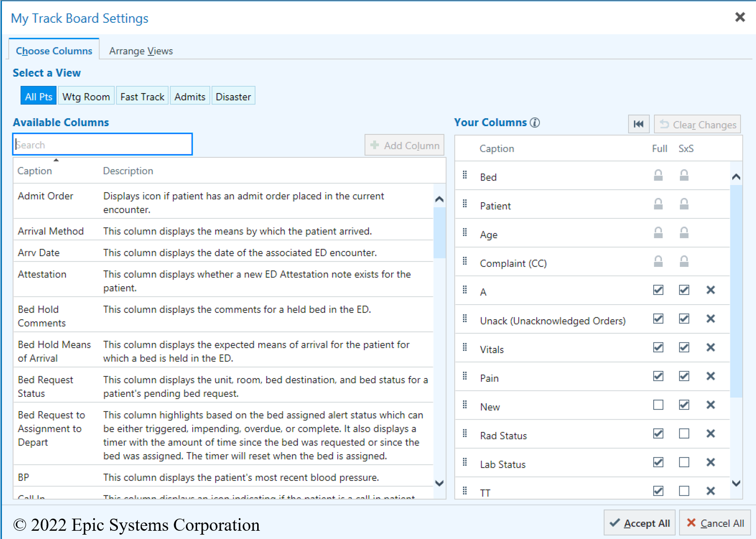Viewport: 756px width, 539px height.
Task: Delete the Lab Status column via X
Action: click(x=710, y=462)
